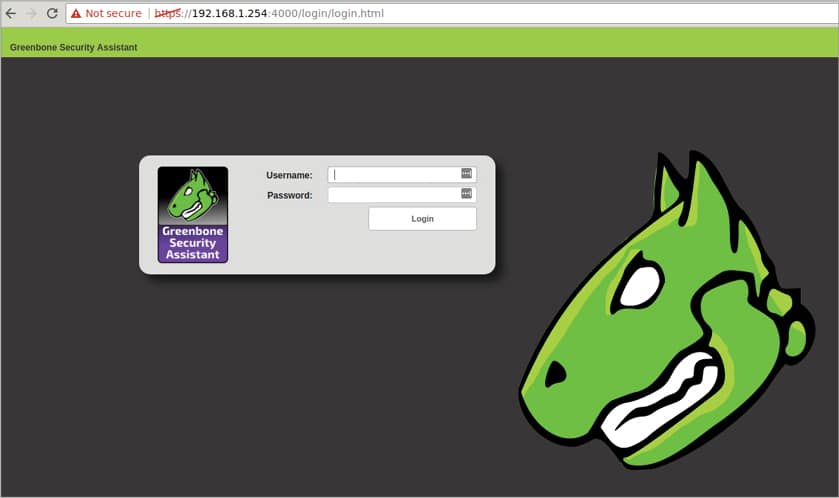Click the forward navigation arrow
The height and width of the screenshot is (498, 839).
coord(32,13)
